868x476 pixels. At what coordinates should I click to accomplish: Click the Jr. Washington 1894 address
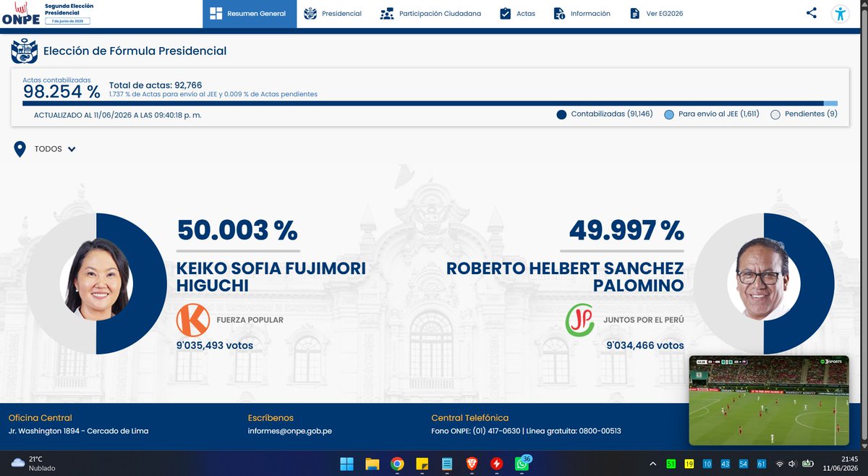tap(78, 431)
